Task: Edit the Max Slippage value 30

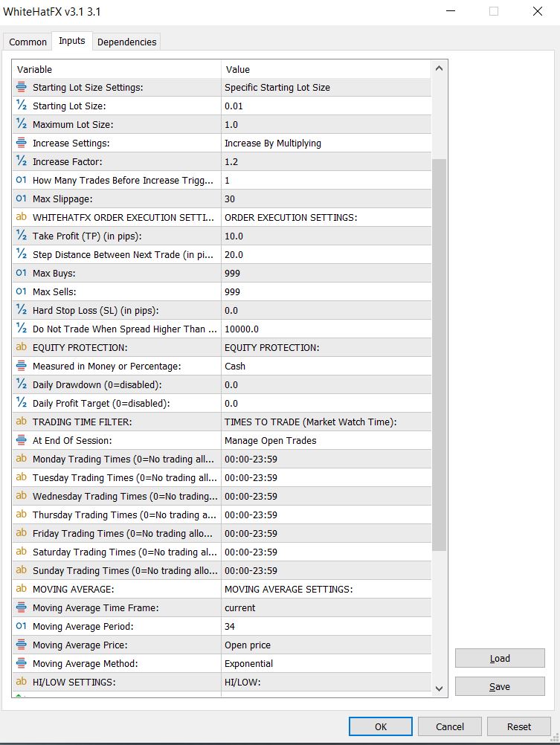Action: pyautogui.click(x=326, y=199)
